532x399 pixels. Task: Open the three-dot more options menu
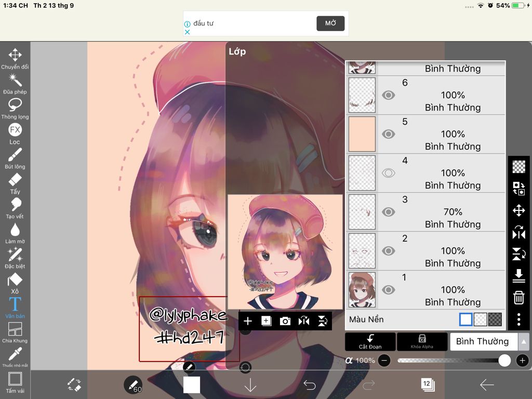click(x=519, y=320)
